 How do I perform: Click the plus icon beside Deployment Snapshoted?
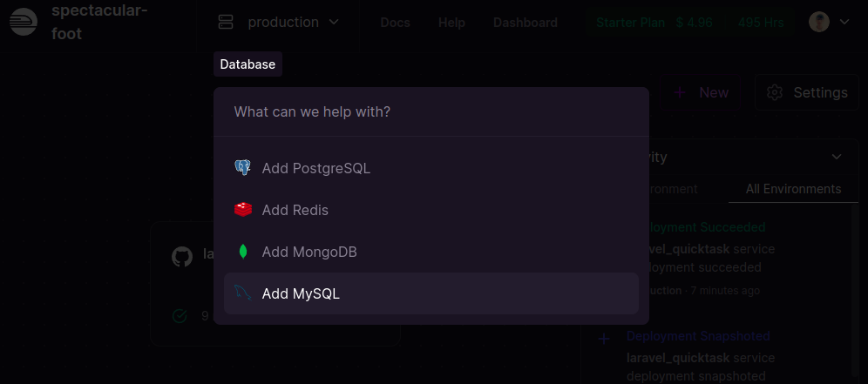(604, 338)
